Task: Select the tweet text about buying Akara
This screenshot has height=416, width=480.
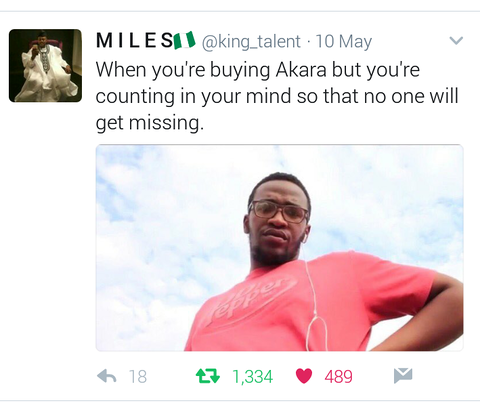Action: pyautogui.click(x=277, y=96)
